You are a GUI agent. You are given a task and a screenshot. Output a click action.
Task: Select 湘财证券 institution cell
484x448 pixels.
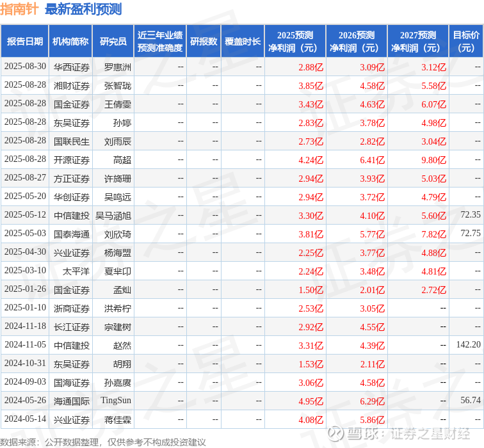[x=72, y=86]
